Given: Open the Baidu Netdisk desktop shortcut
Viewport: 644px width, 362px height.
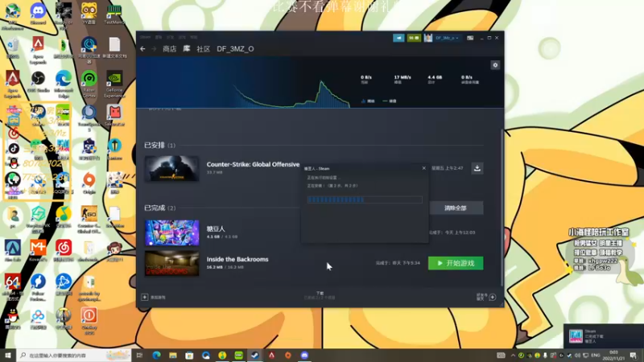Looking at the screenshot, I should pyautogui.click(x=38, y=319).
